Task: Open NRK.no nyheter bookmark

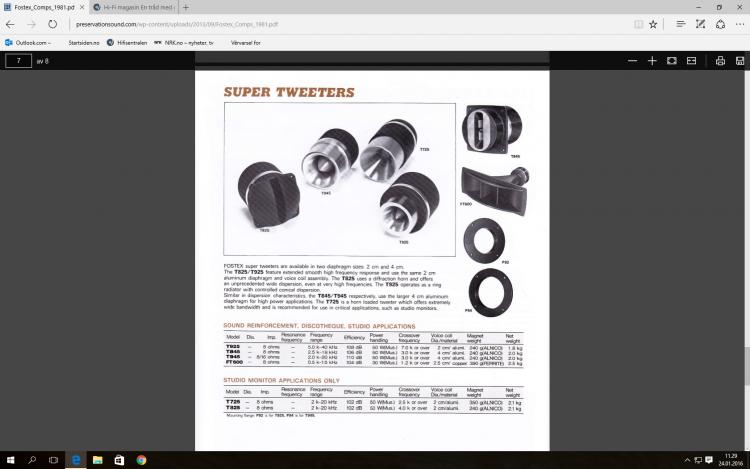Action: click(184, 43)
